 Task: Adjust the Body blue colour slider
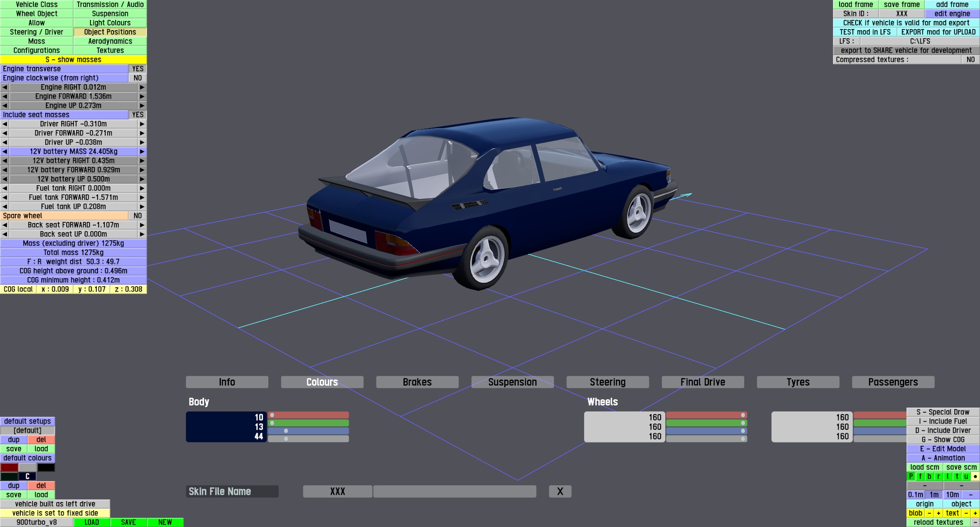tap(286, 431)
